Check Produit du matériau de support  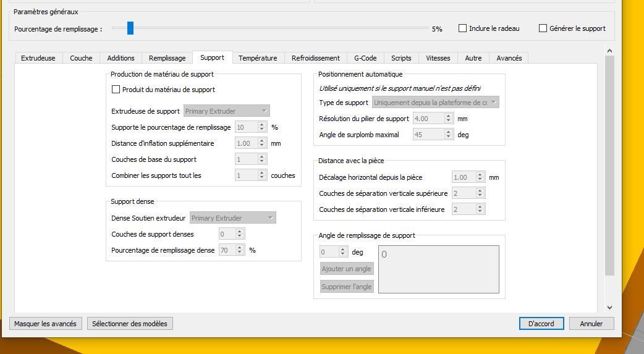pyautogui.click(x=116, y=89)
